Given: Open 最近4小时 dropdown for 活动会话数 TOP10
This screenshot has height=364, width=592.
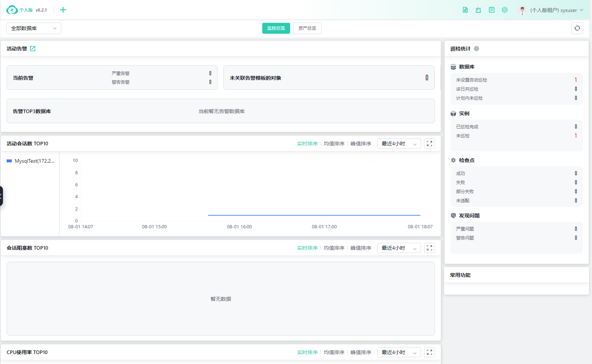Looking at the screenshot, I should tap(399, 144).
